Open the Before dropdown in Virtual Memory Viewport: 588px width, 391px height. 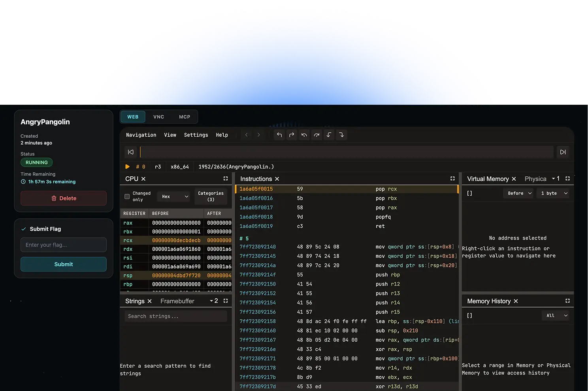518,193
